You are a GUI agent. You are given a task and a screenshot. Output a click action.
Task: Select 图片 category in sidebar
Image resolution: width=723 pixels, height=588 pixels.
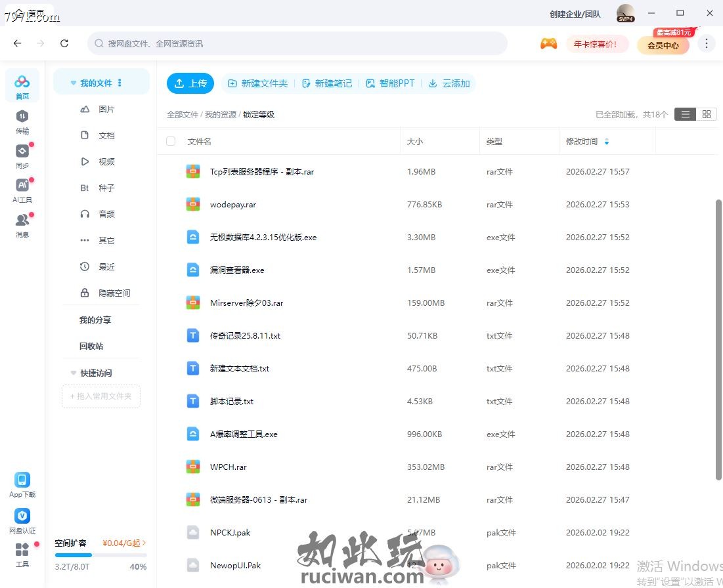point(97,109)
